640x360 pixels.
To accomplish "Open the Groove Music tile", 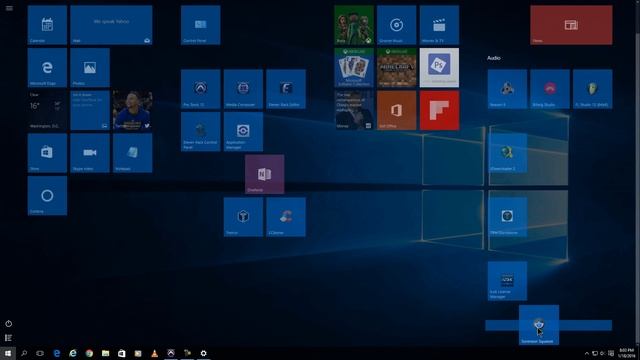I will tap(396, 25).
